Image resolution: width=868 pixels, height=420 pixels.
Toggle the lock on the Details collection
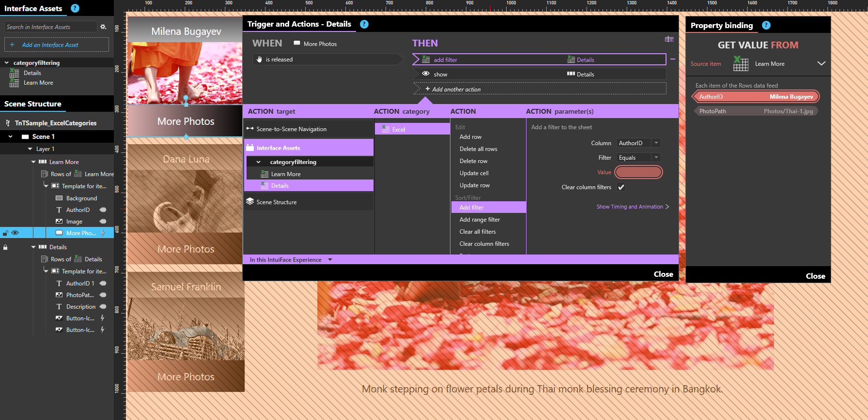click(x=6, y=247)
